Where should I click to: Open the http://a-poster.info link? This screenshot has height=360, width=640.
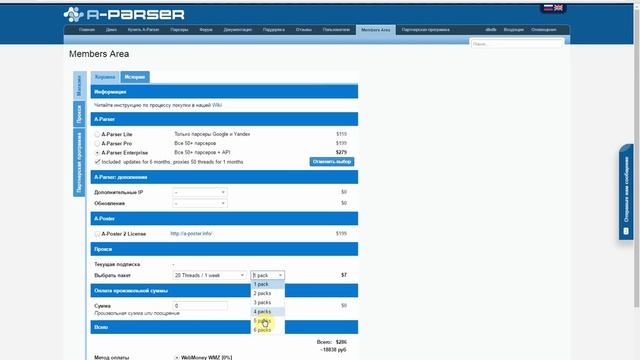tap(191, 234)
